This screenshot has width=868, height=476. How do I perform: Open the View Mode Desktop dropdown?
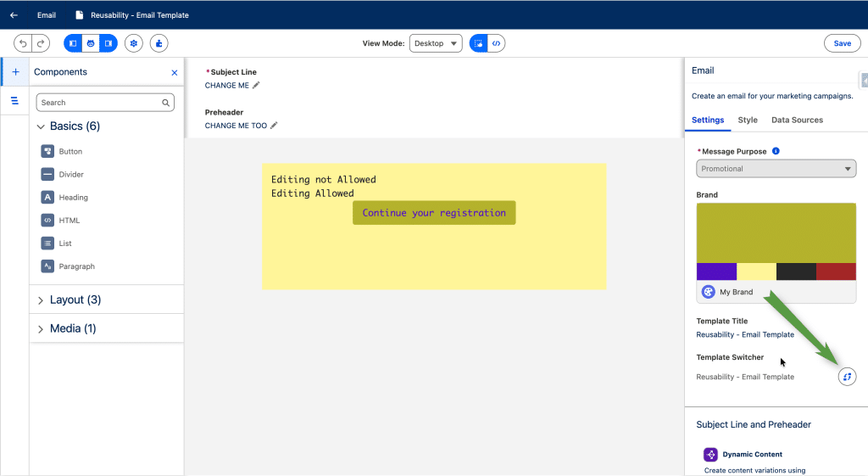(436, 43)
